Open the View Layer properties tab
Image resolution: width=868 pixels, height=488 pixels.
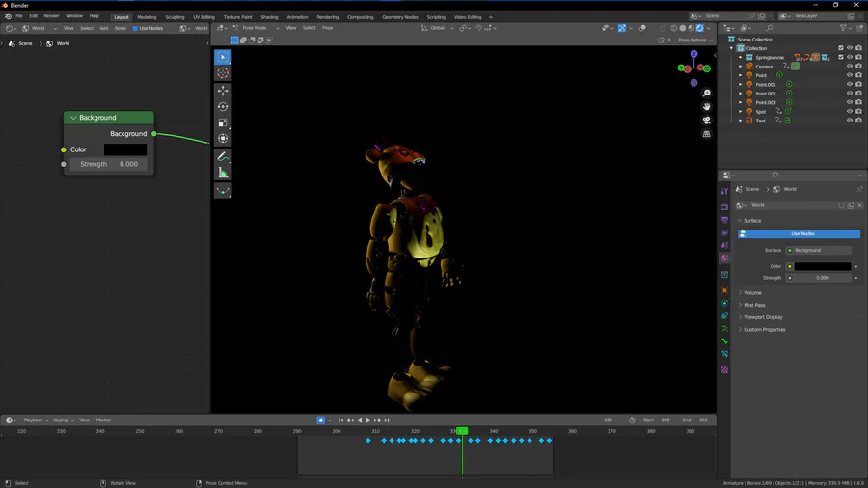click(x=724, y=232)
